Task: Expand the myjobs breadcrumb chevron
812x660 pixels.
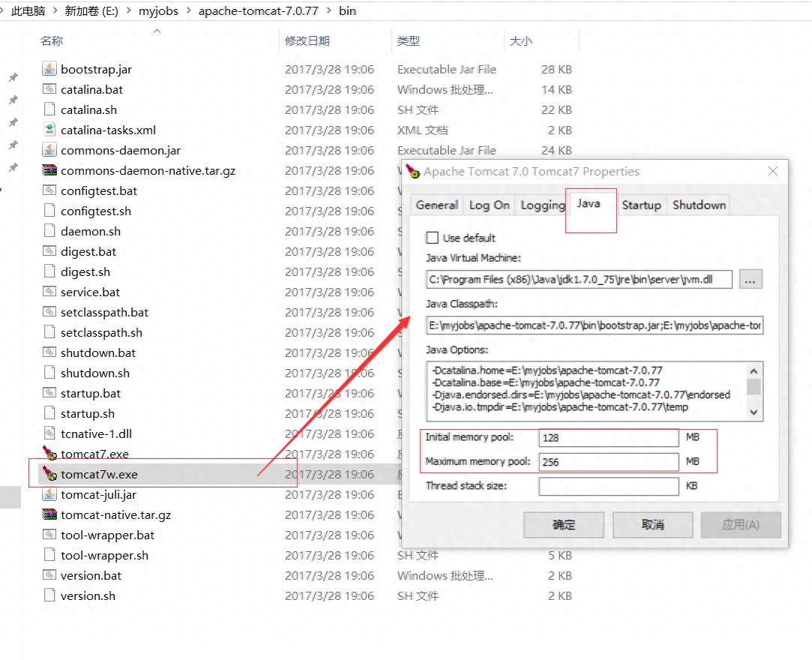Action: (188, 11)
